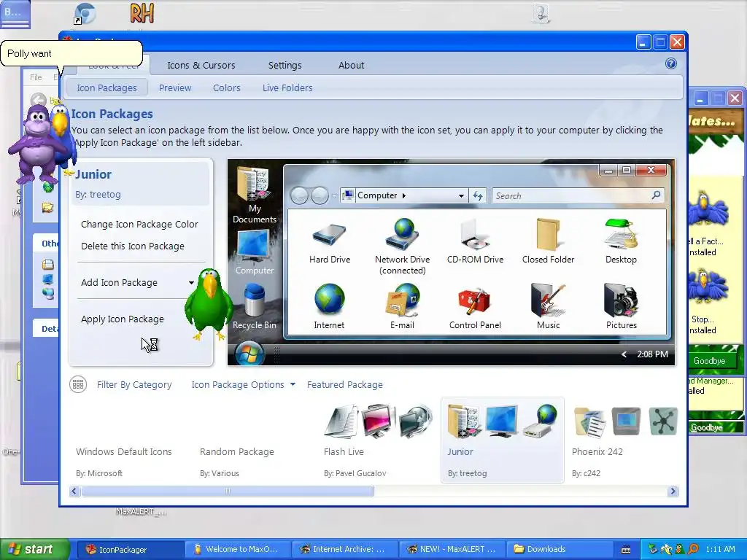Open the IconPackager help icon

[x=671, y=64]
